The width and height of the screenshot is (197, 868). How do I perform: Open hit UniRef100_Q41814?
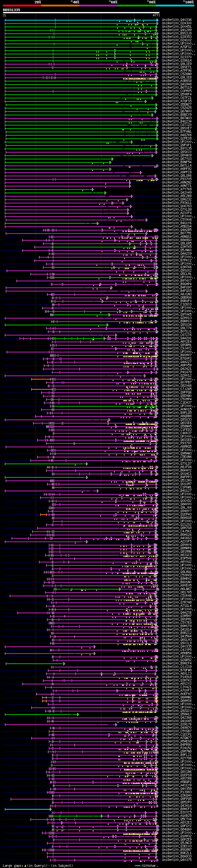tap(177, 630)
